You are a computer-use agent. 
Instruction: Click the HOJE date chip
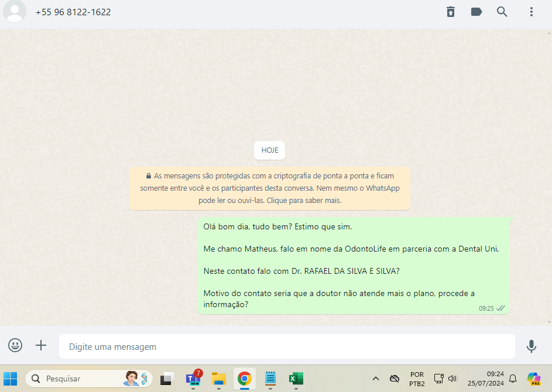(x=270, y=150)
